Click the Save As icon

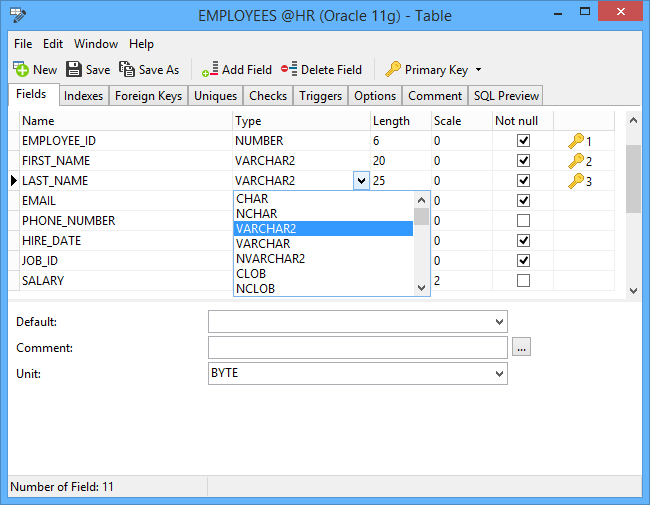[x=127, y=69]
